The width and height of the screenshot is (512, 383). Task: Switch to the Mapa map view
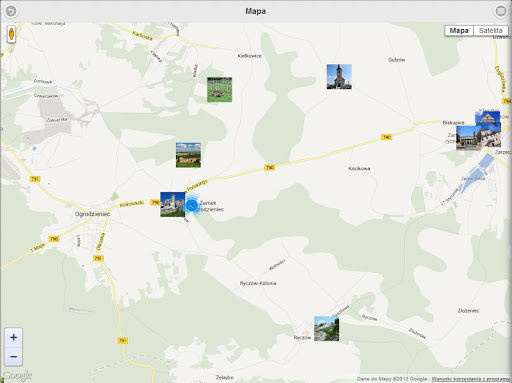tap(459, 31)
